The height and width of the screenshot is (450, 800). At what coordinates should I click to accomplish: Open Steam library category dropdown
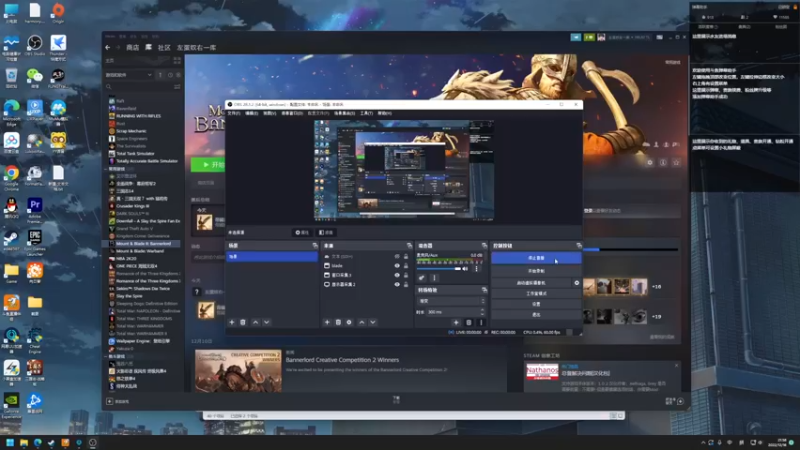129,75
